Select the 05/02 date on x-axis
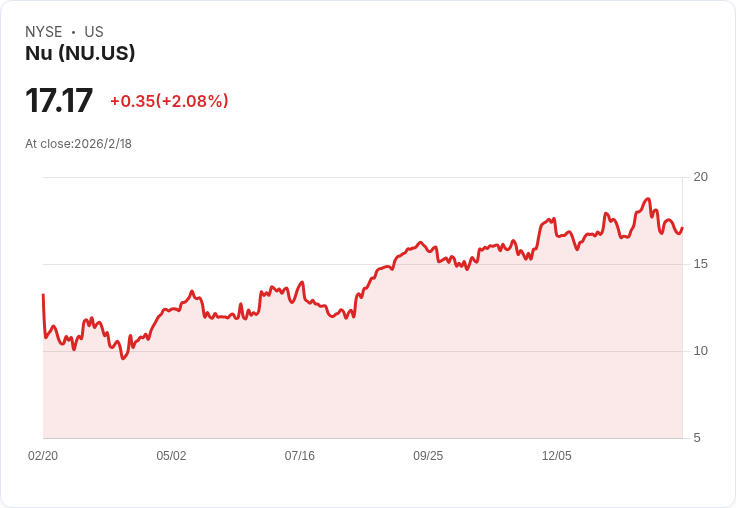Screen dimensions: 736x508 pyautogui.click(x=171, y=456)
